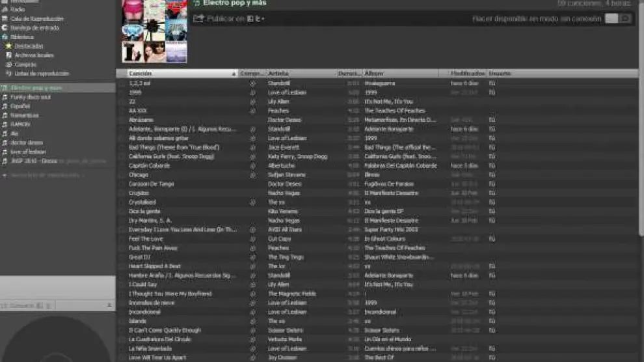644x362 pixels.
Task: Click artist link Sufjan Stevens
Action: pos(286,175)
